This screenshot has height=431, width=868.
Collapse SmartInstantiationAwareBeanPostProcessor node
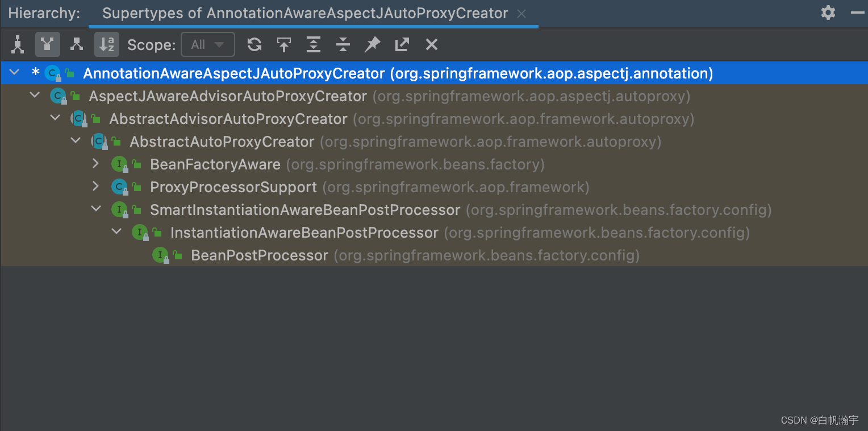tap(97, 209)
